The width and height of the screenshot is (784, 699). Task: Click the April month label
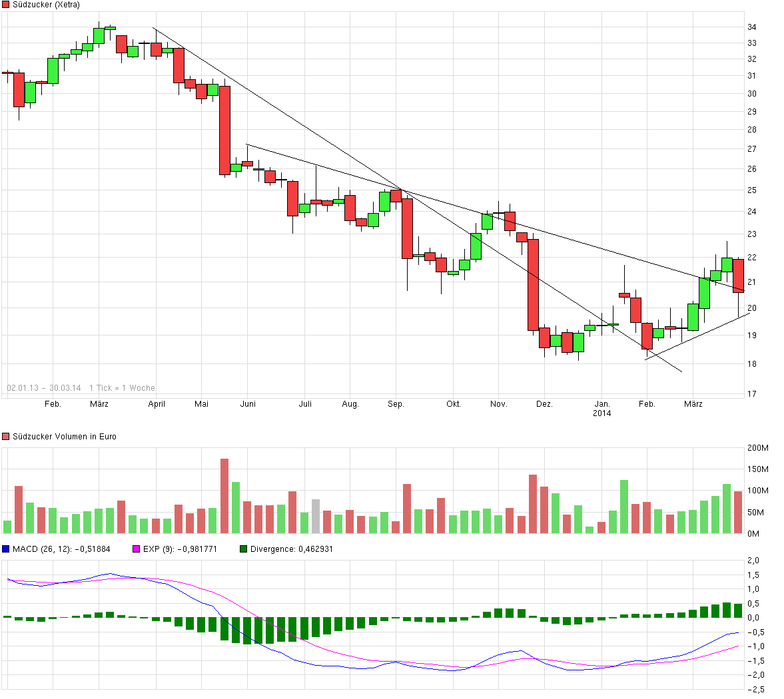coord(157,404)
